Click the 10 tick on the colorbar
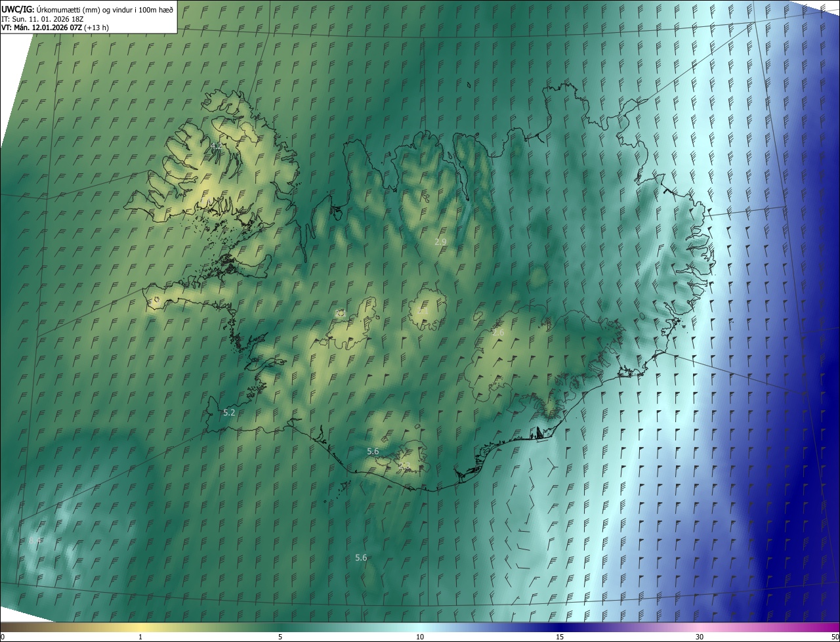 pyautogui.click(x=420, y=637)
